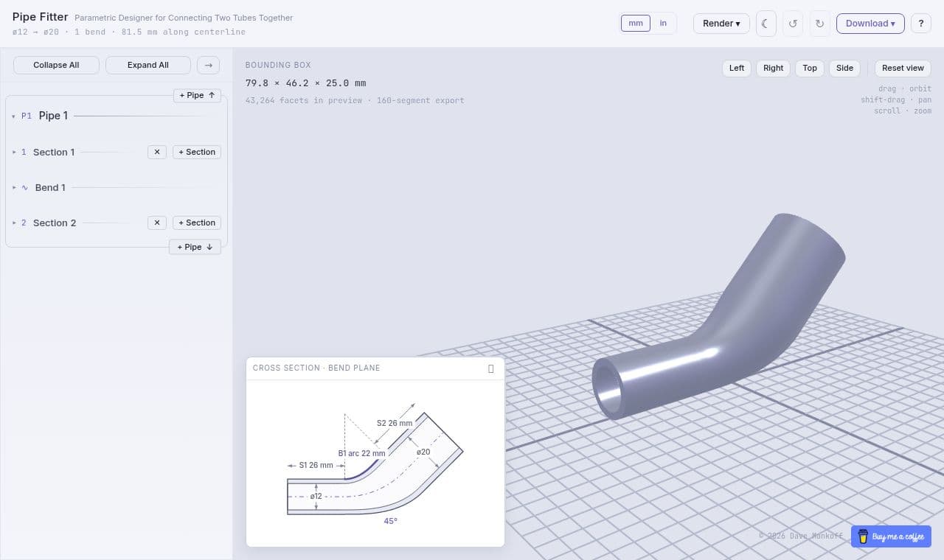Toggle dark mode with the moon icon
This screenshot has width=944, height=560.
coord(766,24)
